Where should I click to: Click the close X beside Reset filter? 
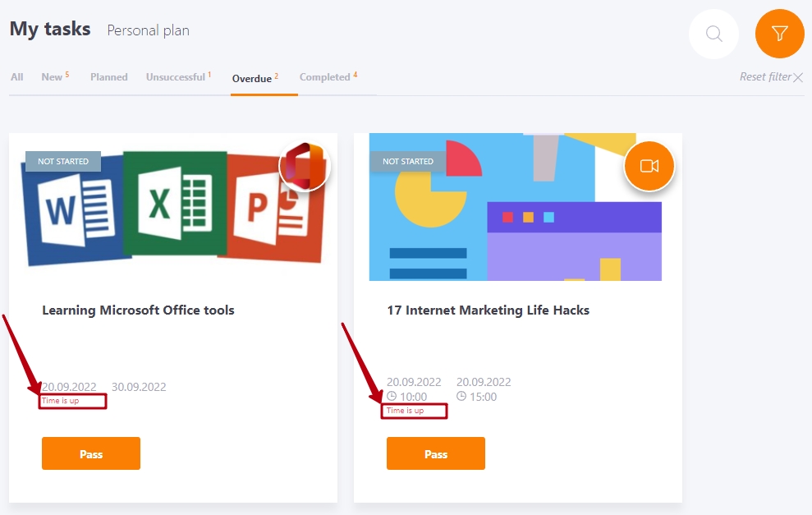[x=798, y=78]
